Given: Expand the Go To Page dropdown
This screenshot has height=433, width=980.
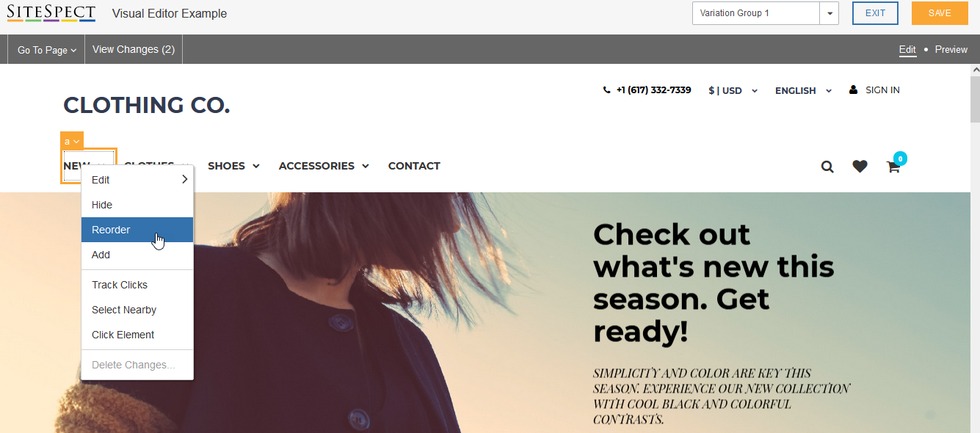Looking at the screenshot, I should click(47, 50).
